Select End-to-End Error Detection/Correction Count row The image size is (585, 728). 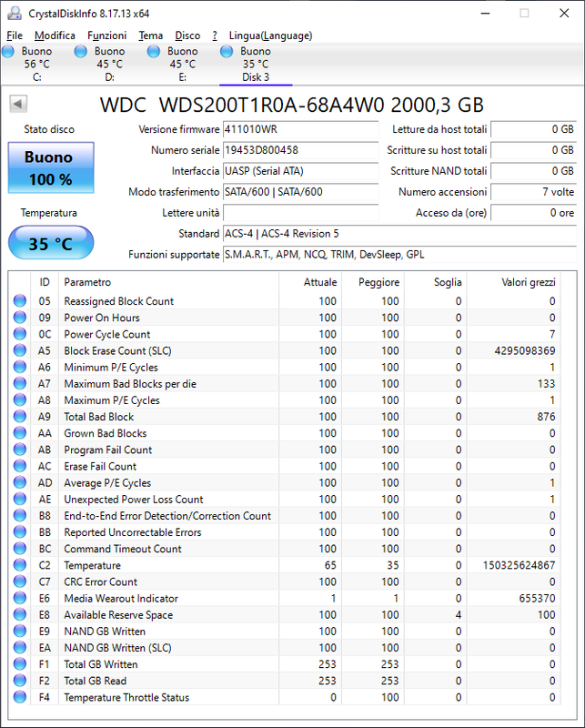pyautogui.click(x=284, y=516)
